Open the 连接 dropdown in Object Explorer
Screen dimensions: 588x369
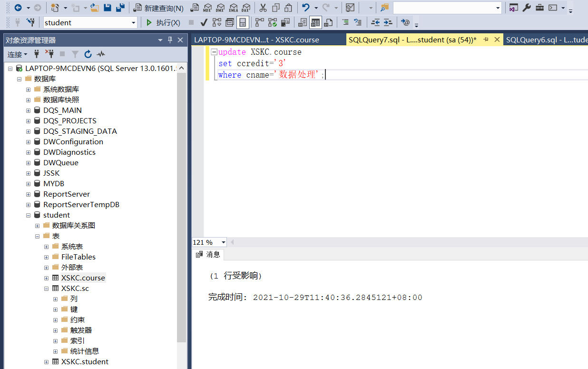tap(18, 54)
